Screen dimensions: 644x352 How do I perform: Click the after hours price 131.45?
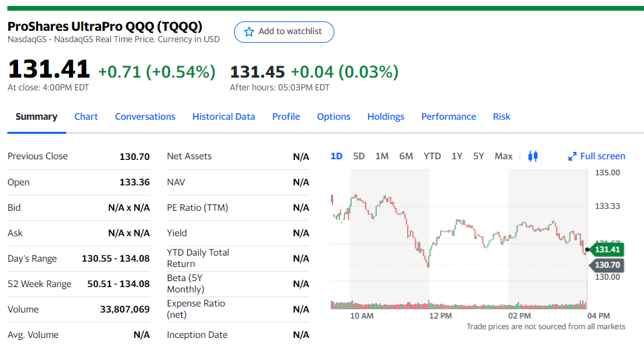(257, 72)
